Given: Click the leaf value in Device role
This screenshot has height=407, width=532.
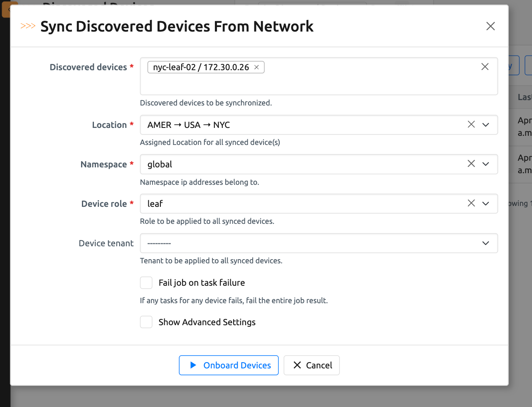Looking at the screenshot, I should (x=155, y=204).
